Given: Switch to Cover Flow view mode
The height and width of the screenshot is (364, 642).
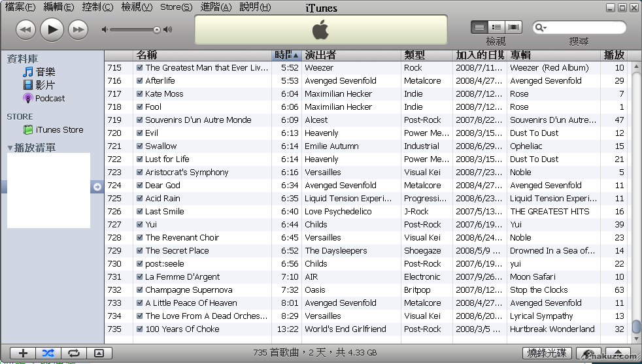Looking at the screenshot, I should pos(513,27).
